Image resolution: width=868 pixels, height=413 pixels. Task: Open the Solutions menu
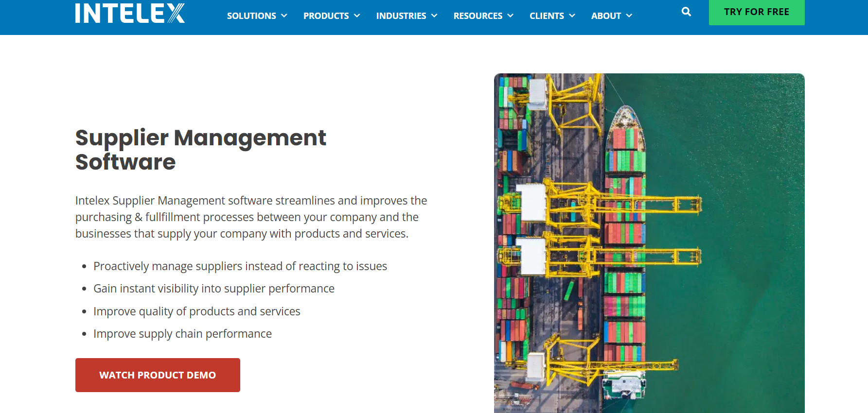[257, 16]
